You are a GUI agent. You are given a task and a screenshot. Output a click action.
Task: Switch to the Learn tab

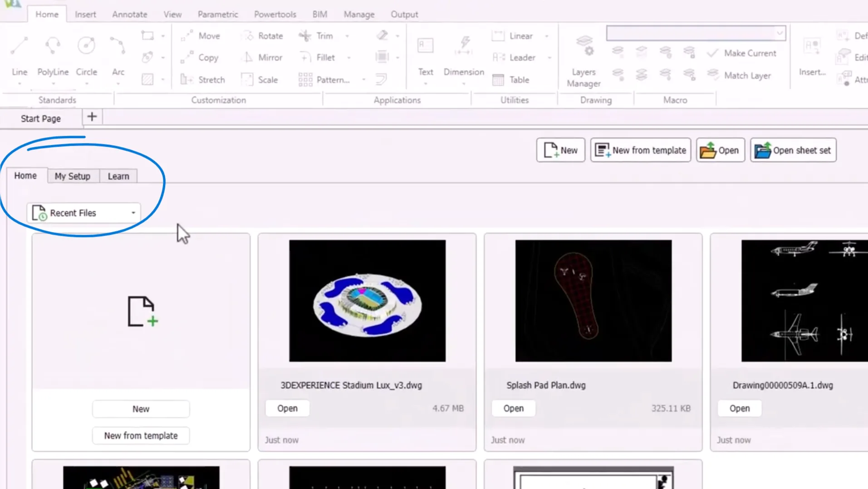[118, 176]
